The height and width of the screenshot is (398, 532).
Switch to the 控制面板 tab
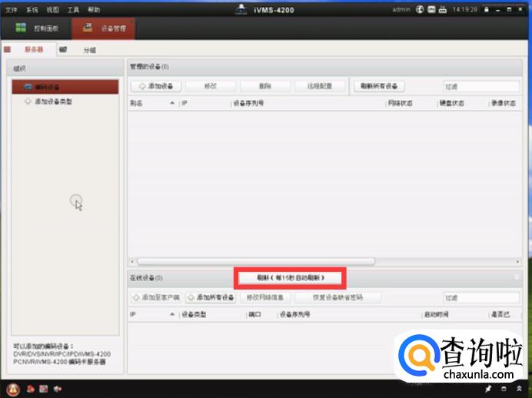pos(36,28)
